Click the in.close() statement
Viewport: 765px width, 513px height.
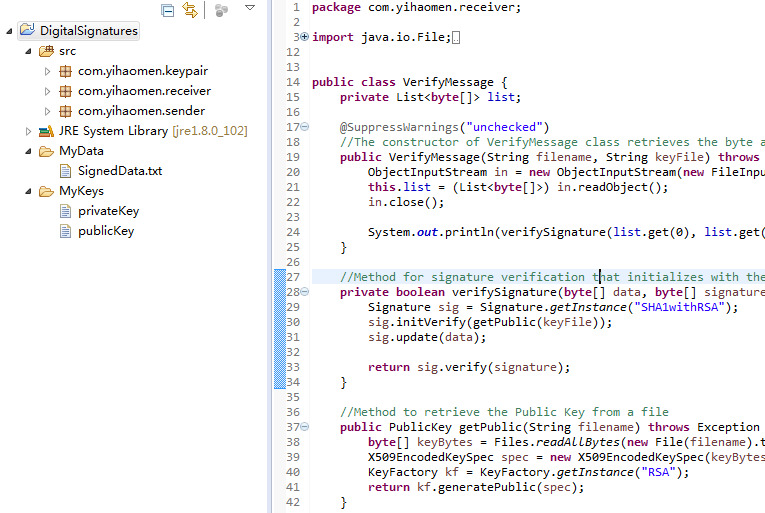406,202
